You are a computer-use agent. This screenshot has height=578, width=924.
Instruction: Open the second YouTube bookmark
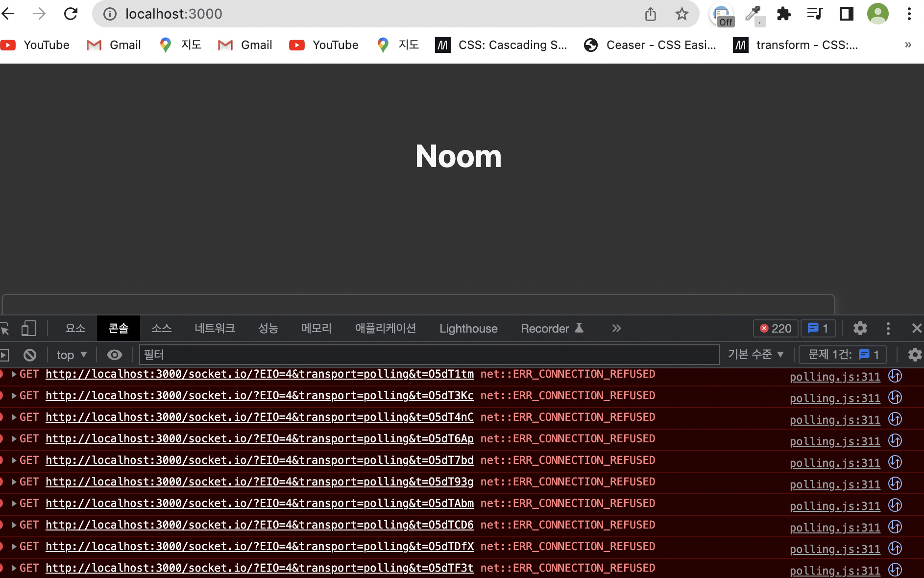pyautogui.click(x=324, y=45)
